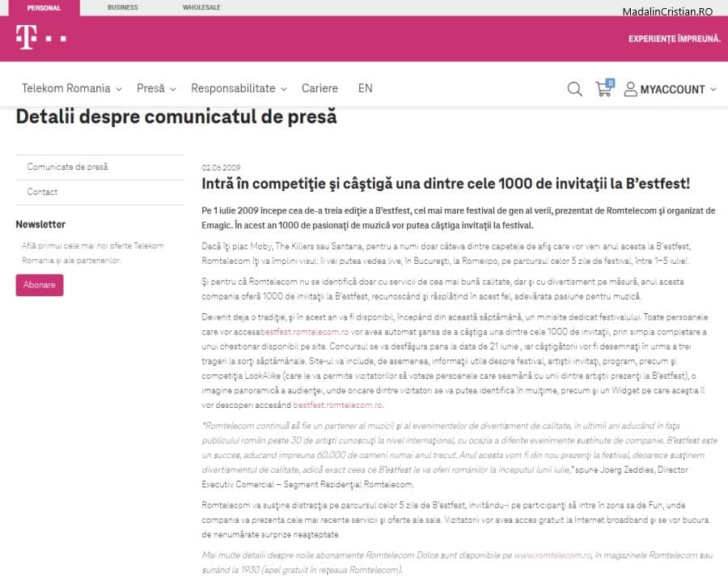Image resolution: width=728 pixels, height=582 pixels.
Task: Expand the Presă dropdown menu
Action: 156,88
